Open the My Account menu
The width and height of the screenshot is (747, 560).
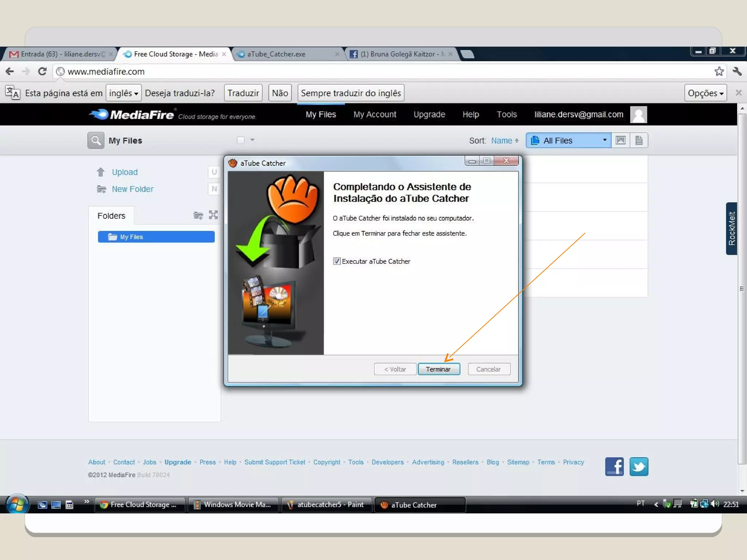[x=375, y=114]
